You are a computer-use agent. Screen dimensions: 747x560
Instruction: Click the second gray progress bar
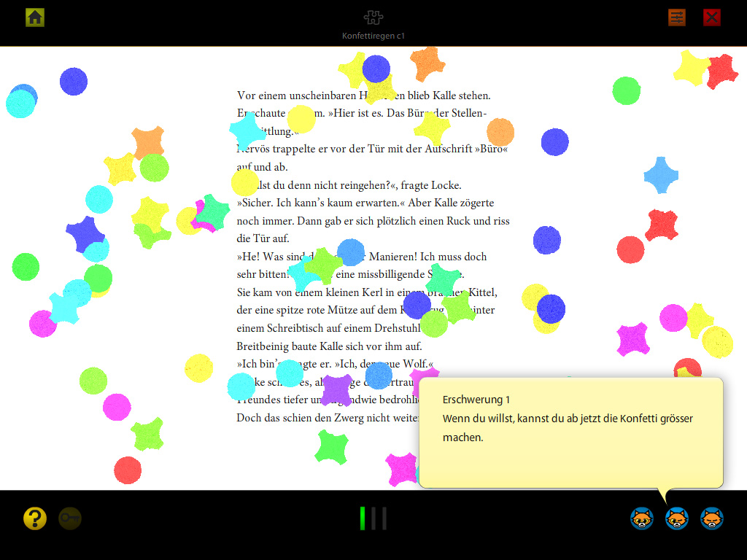373,518
